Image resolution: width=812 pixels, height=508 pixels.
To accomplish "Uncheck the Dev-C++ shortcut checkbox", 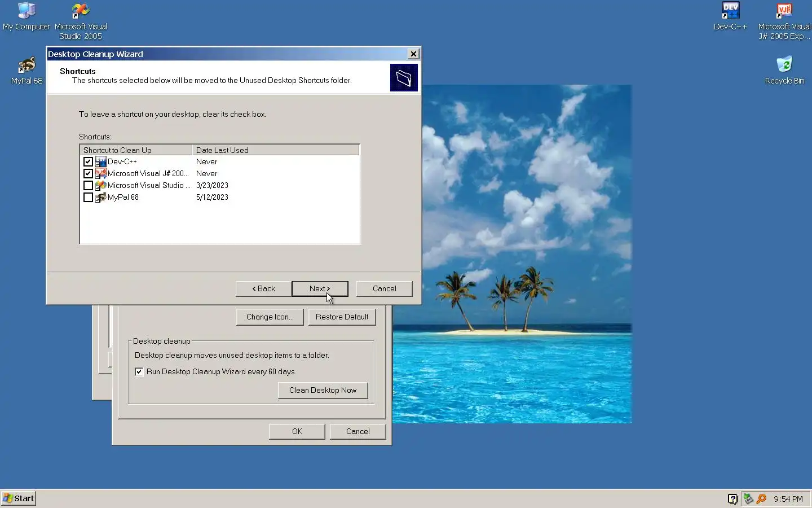I will 88,162.
